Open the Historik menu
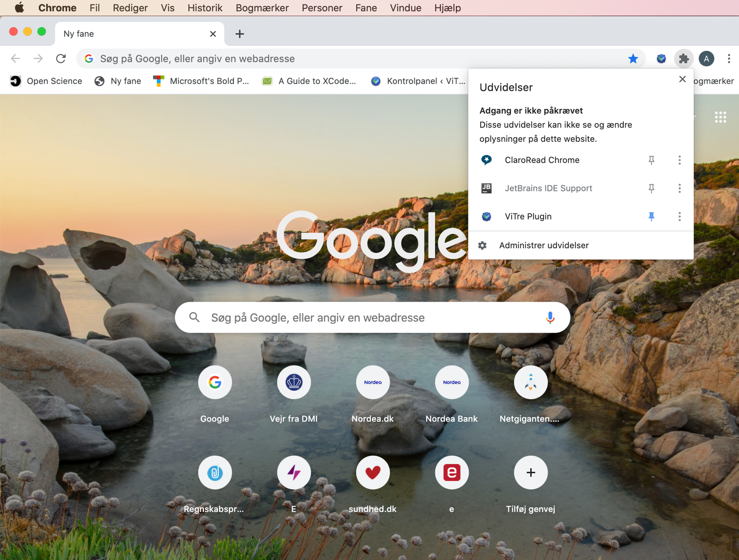 pyautogui.click(x=205, y=8)
